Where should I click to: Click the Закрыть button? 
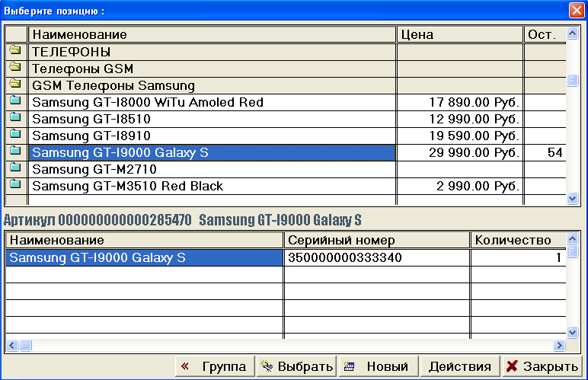click(542, 366)
